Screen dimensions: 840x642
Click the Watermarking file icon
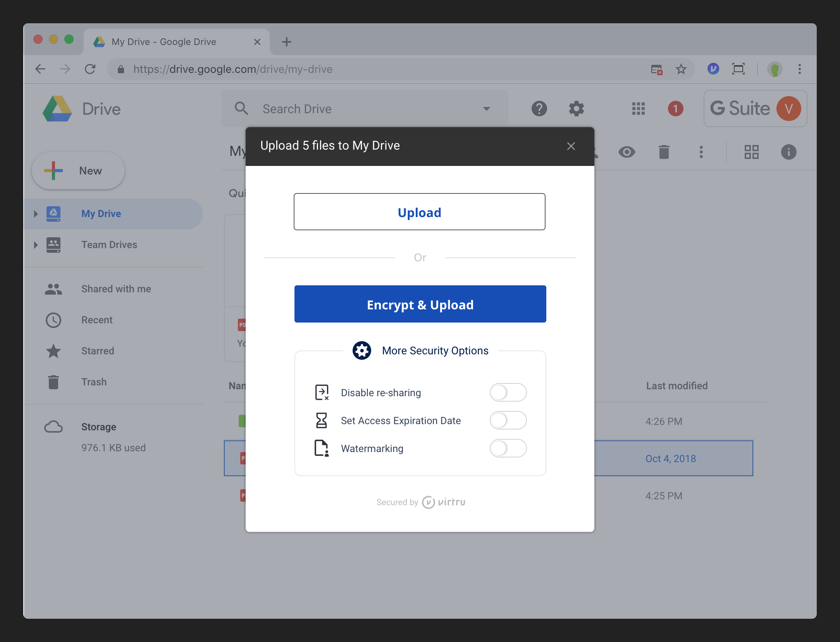[322, 448]
